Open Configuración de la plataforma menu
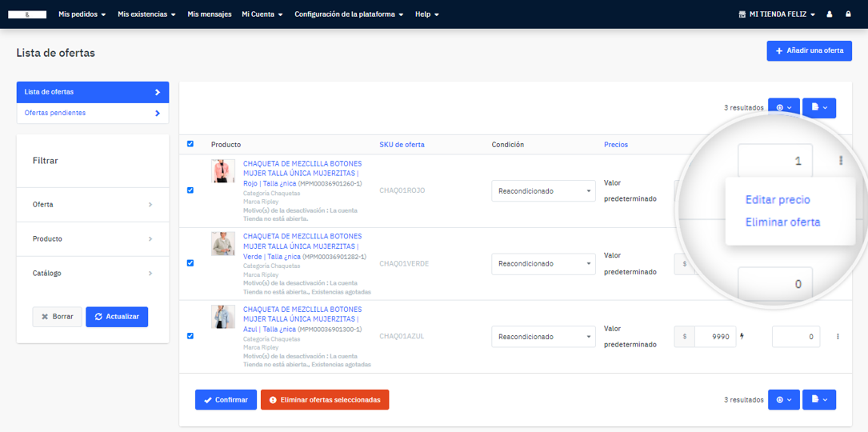The height and width of the screenshot is (432, 868). pyautogui.click(x=349, y=14)
